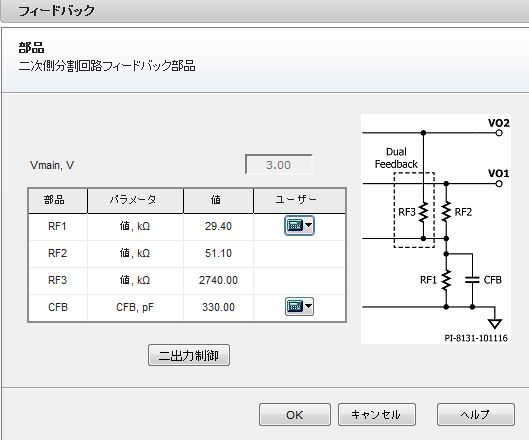
Task: Select the 部品 column header
Action: (58, 200)
